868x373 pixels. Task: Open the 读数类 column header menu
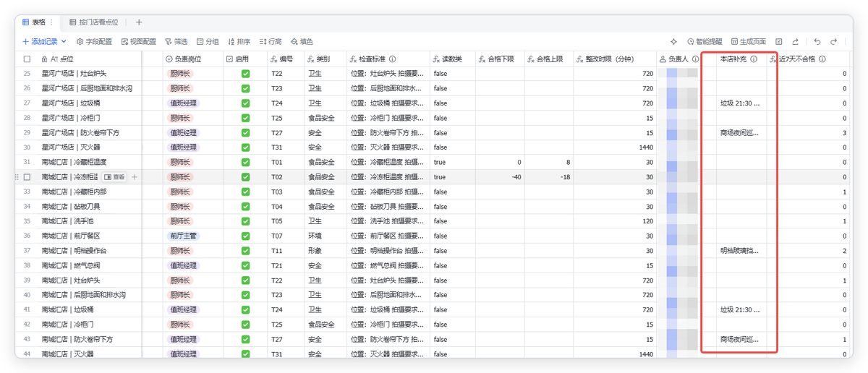[452, 59]
